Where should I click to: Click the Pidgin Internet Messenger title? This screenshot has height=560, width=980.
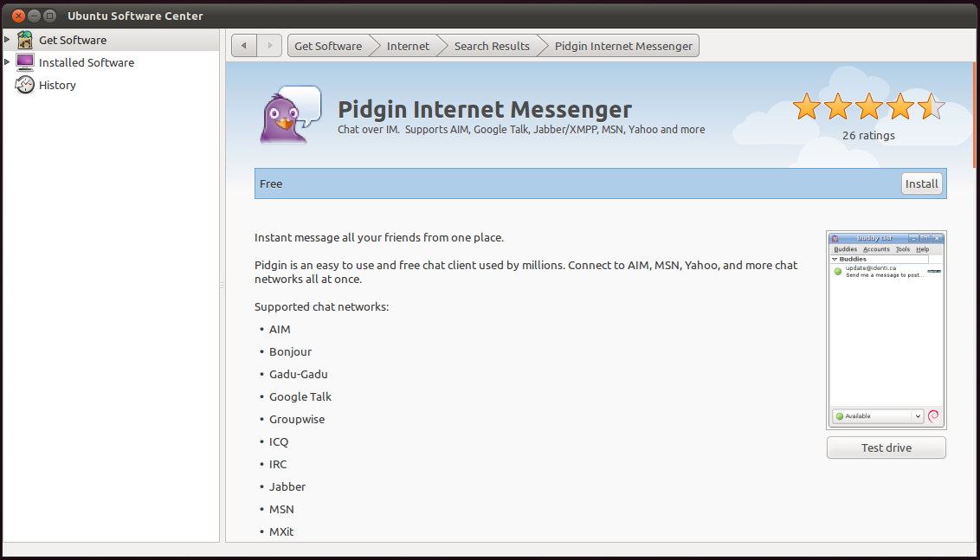[x=485, y=109]
